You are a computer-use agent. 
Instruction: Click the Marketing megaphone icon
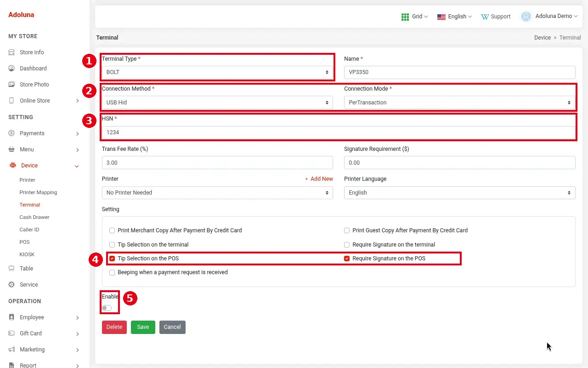coord(11,350)
